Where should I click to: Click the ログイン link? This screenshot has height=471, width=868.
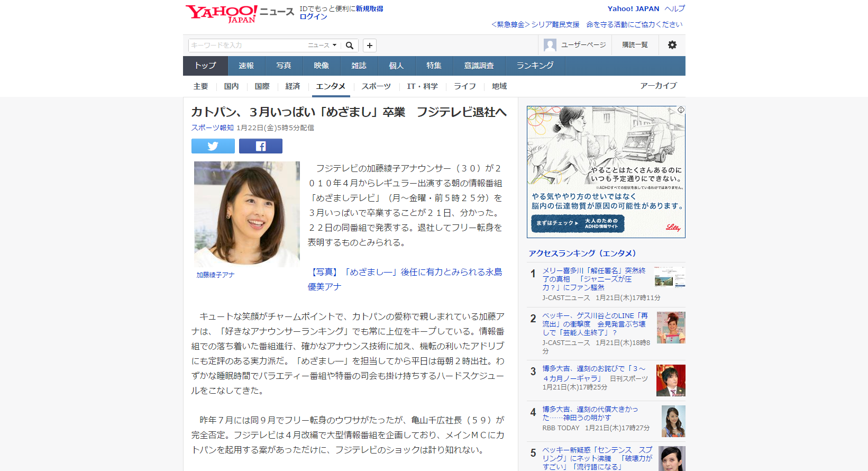[313, 16]
